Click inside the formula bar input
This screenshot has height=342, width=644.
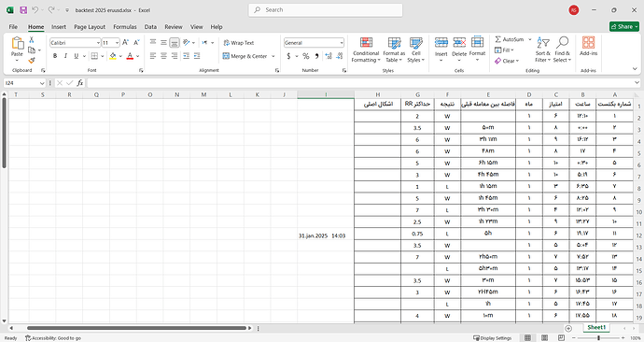(361, 83)
